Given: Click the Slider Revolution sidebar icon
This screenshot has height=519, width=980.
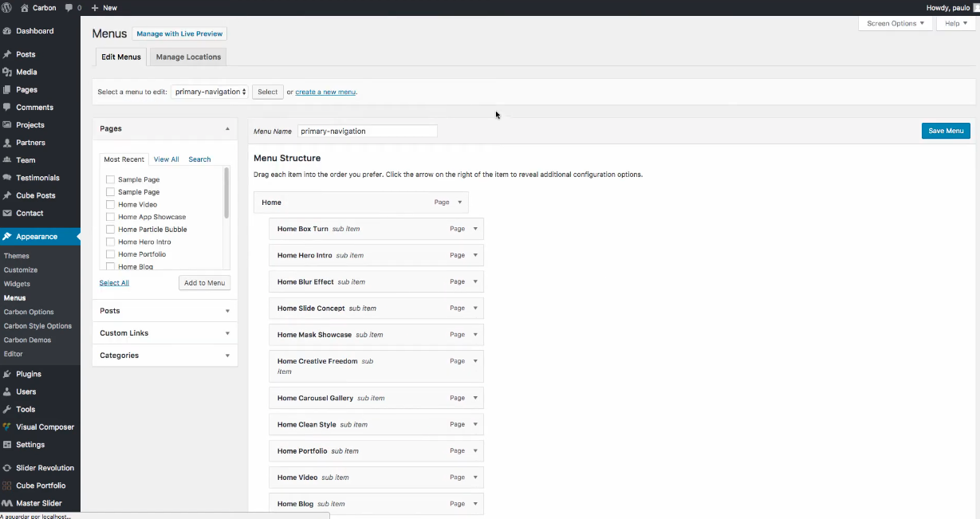Looking at the screenshot, I should pyautogui.click(x=7, y=468).
